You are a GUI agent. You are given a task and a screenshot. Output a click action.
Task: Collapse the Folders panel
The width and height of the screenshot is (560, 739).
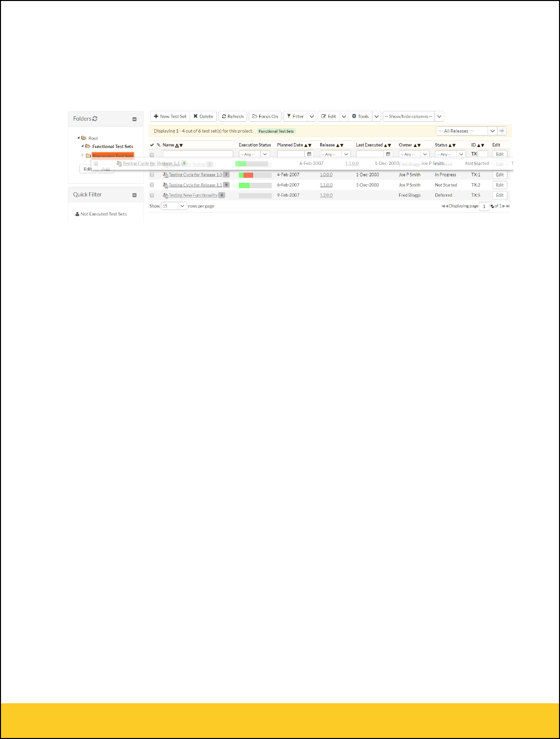(134, 119)
